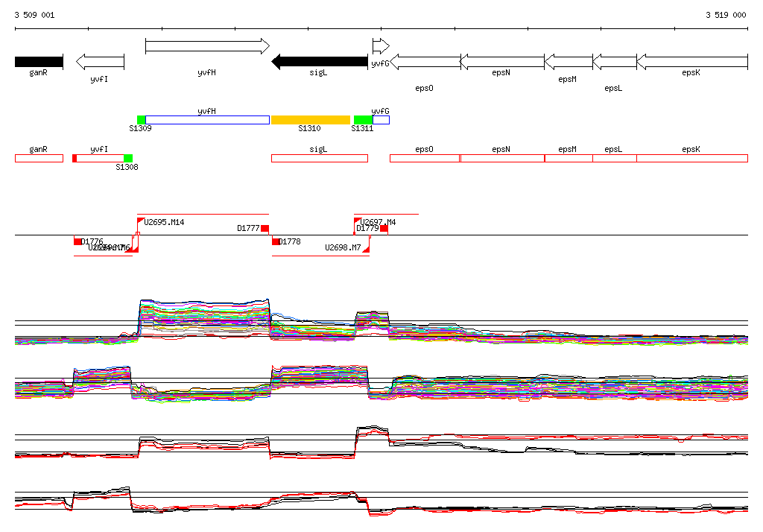The image size is (763, 532).
Task: Click the second multicolored expression profile plot
Action: [x=381, y=384]
